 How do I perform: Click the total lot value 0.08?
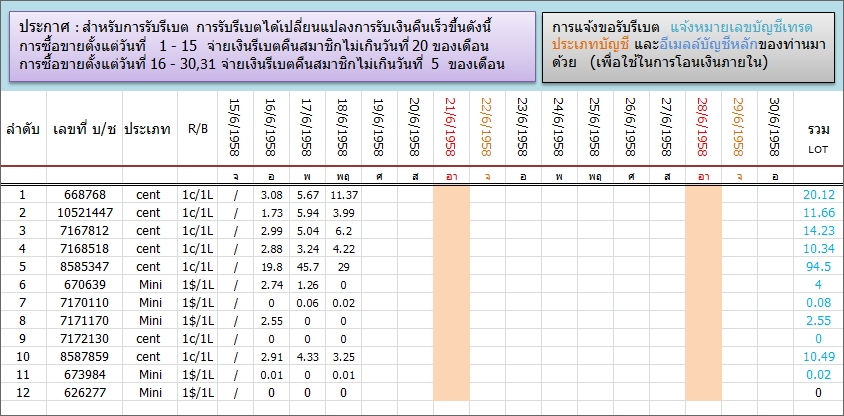[818, 303]
